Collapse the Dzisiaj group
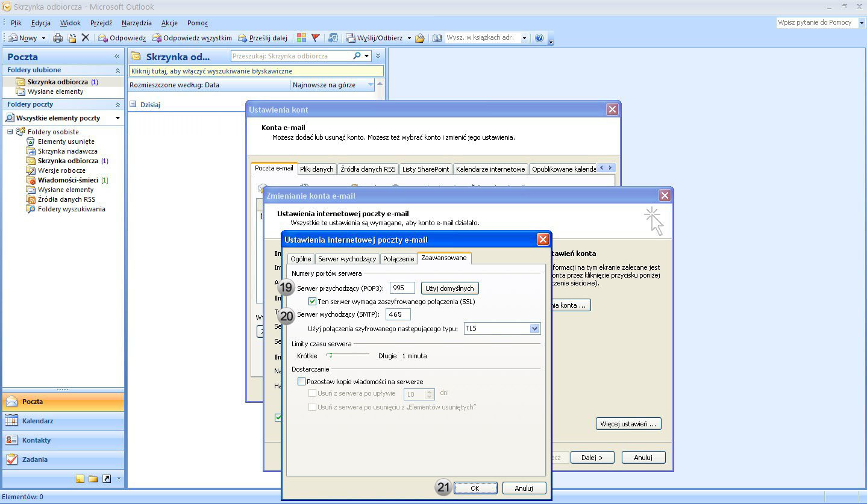 point(133,104)
